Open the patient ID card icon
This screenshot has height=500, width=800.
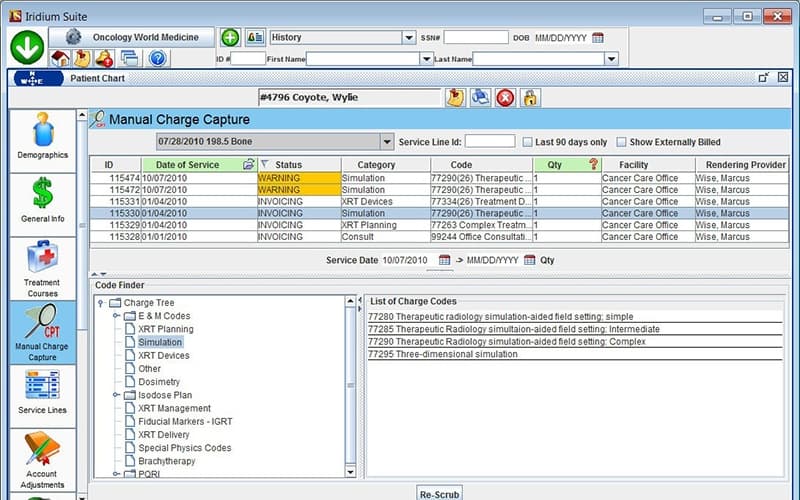[255, 37]
